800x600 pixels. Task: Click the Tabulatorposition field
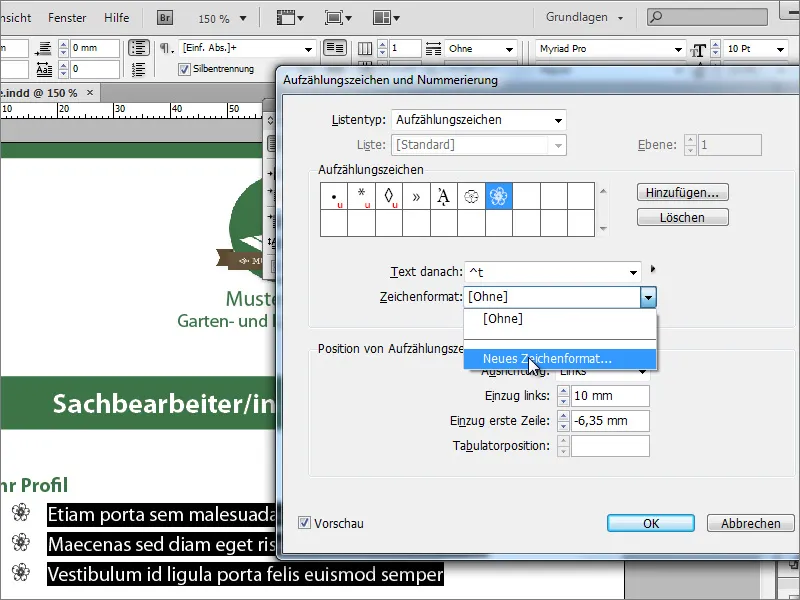tap(610, 446)
